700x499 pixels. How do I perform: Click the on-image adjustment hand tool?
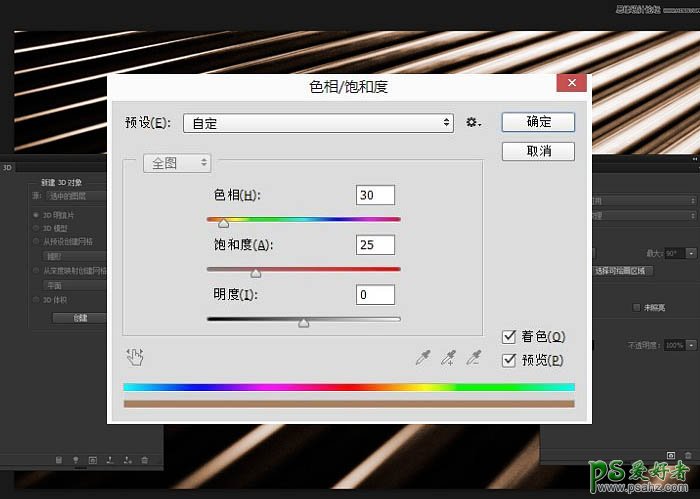coord(136,356)
